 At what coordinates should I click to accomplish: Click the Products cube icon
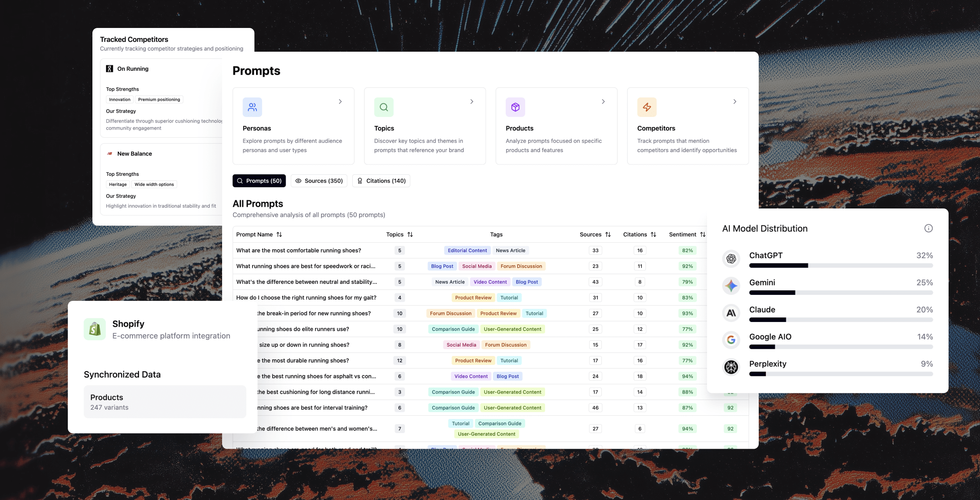pos(515,107)
